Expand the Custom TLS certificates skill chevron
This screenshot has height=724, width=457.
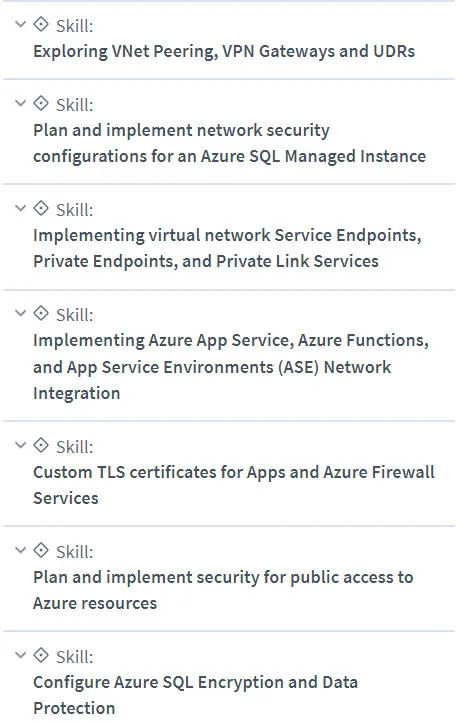coord(20,445)
